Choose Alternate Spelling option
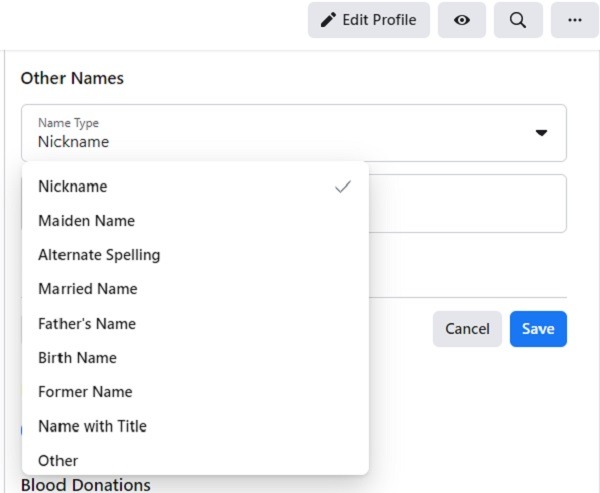 pos(195,255)
